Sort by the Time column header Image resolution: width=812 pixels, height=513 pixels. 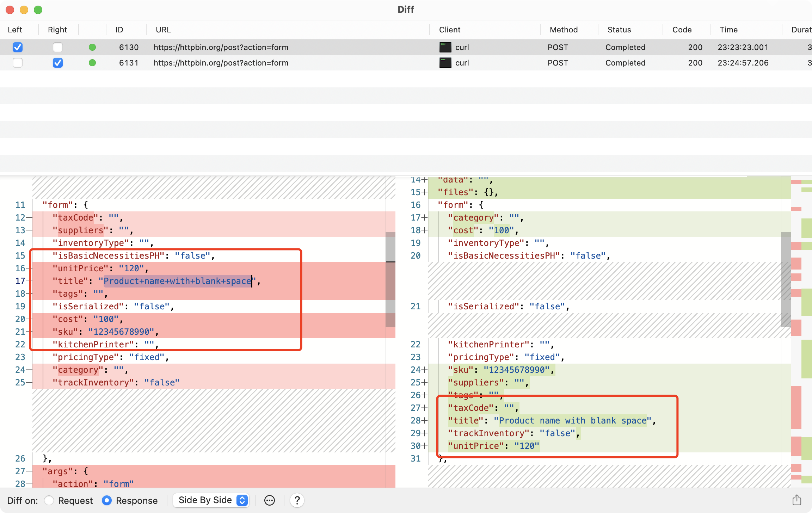(728, 30)
